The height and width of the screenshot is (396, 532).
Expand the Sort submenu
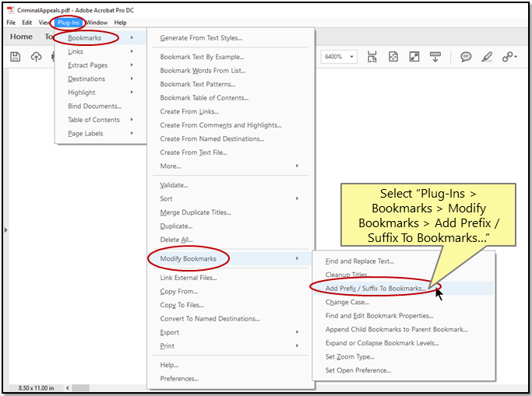coord(231,198)
